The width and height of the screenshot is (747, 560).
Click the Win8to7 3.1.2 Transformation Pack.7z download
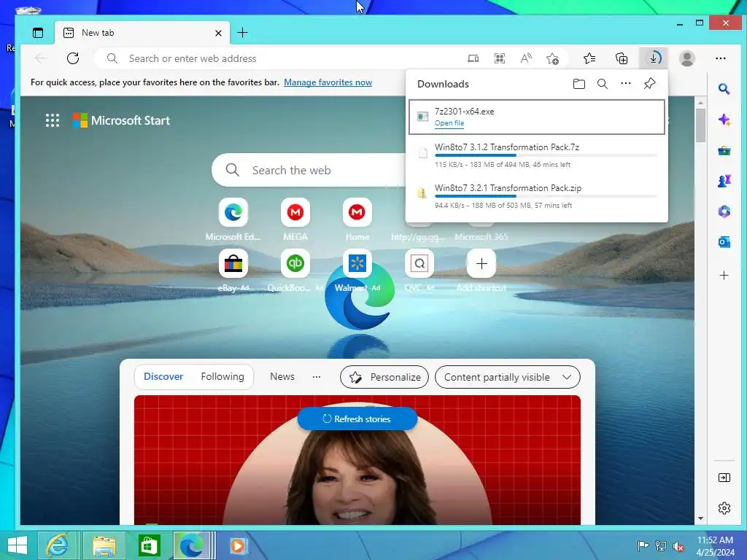tap(536, 155)
